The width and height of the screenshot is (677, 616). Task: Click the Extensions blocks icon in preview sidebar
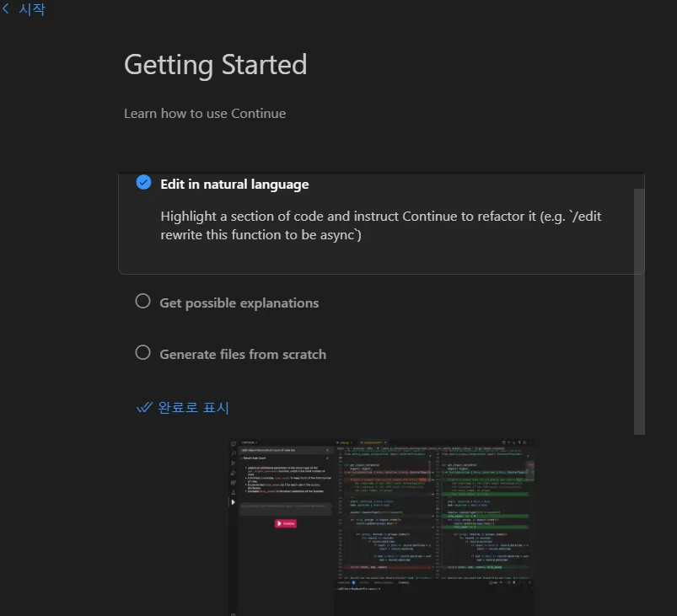coord(234,483)
